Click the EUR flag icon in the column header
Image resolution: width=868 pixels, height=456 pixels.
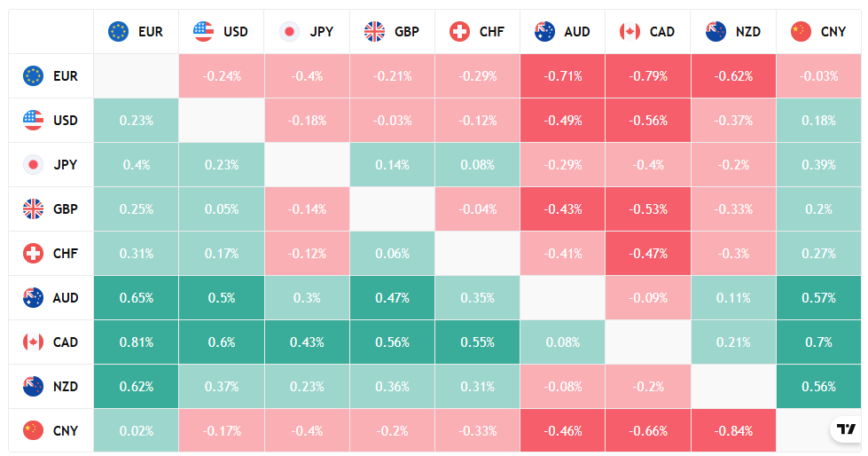pyautogui.click(x=119, y=32)
